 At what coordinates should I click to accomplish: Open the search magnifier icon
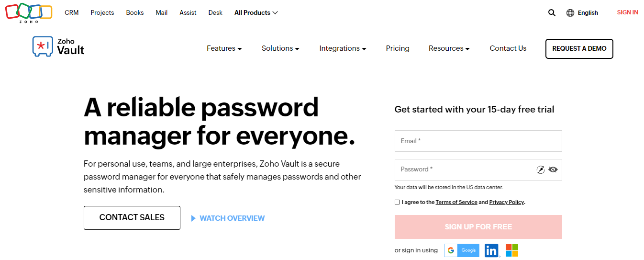tap(552, 13)
